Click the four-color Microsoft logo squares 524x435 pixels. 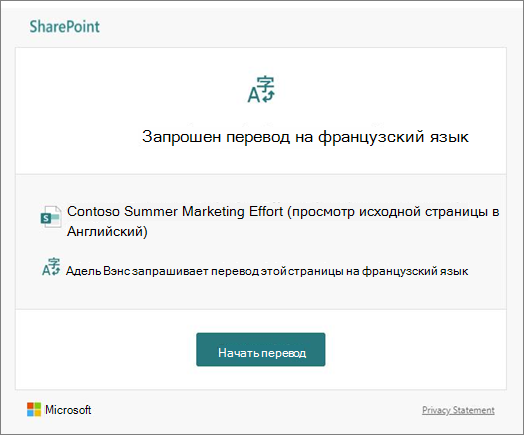coord(34,409)
